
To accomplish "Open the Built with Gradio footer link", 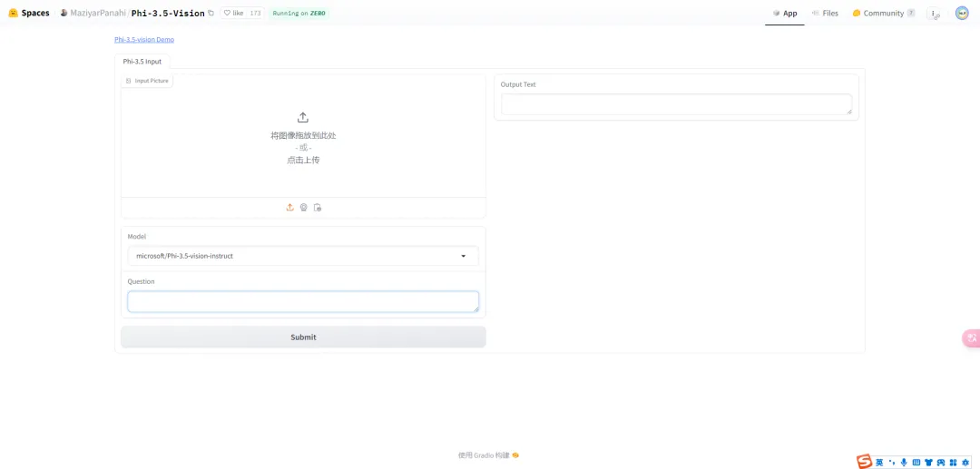I will (x=489, y=455).
